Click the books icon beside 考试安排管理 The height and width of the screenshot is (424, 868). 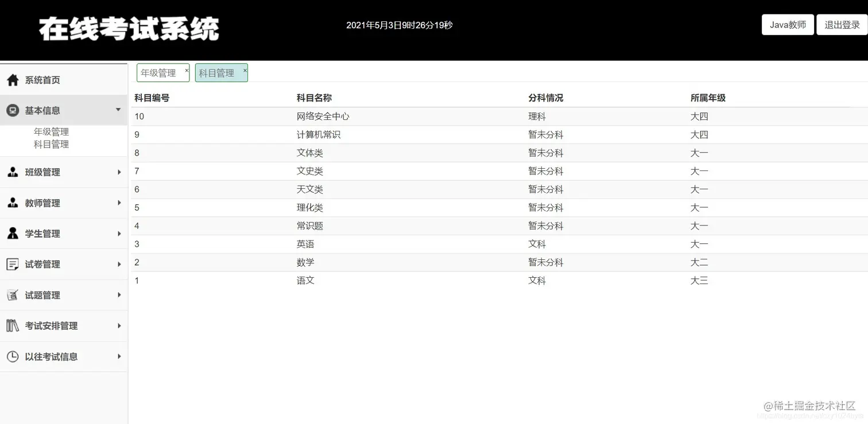13,326
